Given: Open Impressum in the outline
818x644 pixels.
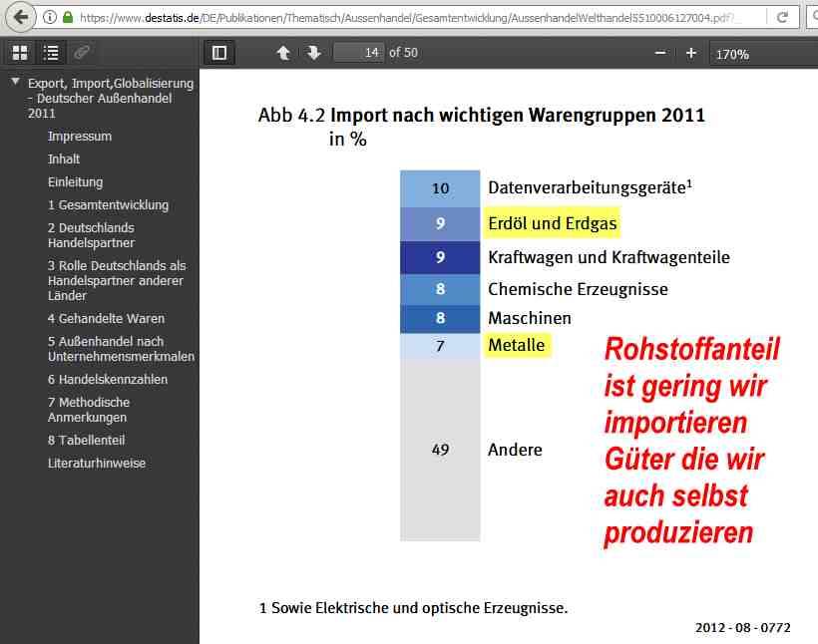Looking at the screenshot, I should click(80, 137).
